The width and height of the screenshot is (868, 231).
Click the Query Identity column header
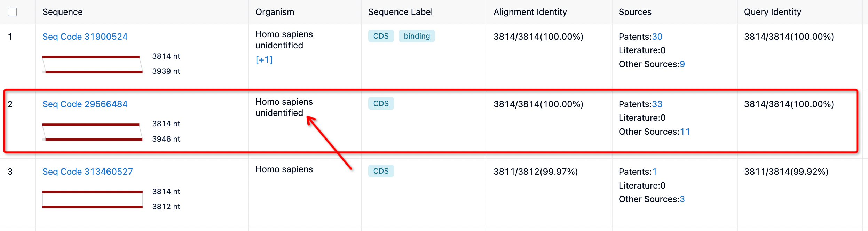pyautogui.click(x=772, y=12)
